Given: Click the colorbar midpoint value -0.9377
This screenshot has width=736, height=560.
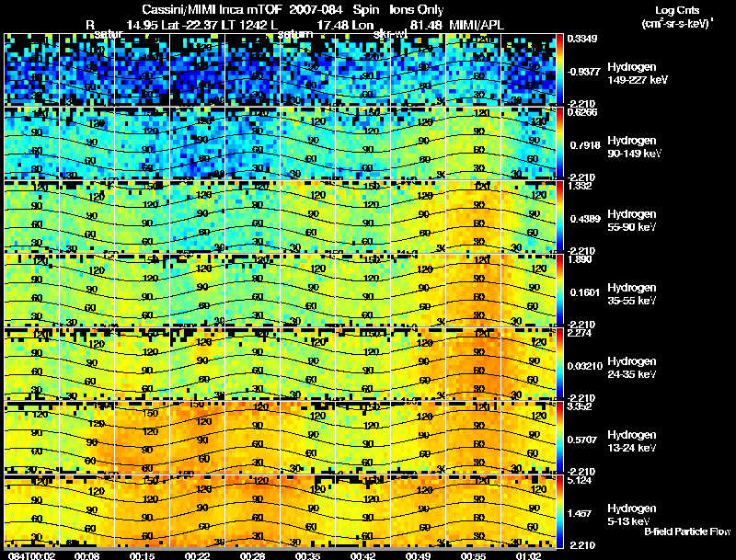Looking at the screenshot, I should click(x=583, y=72).
